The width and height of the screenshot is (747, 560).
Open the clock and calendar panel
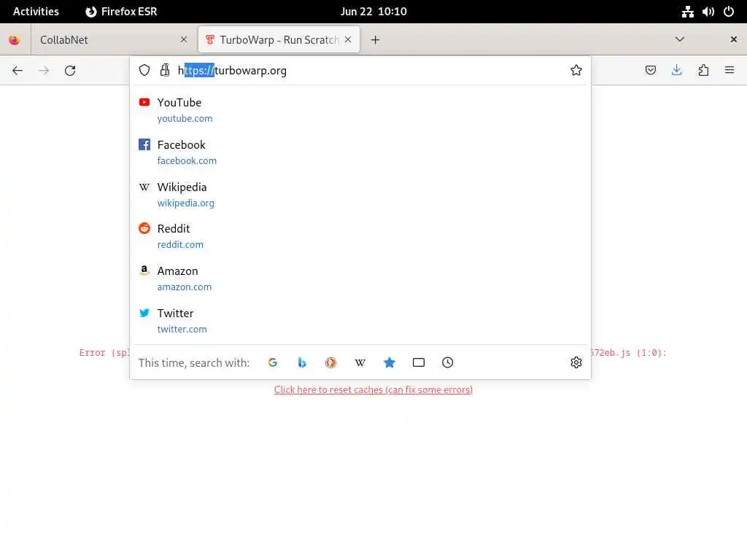(x=373, y=12)
